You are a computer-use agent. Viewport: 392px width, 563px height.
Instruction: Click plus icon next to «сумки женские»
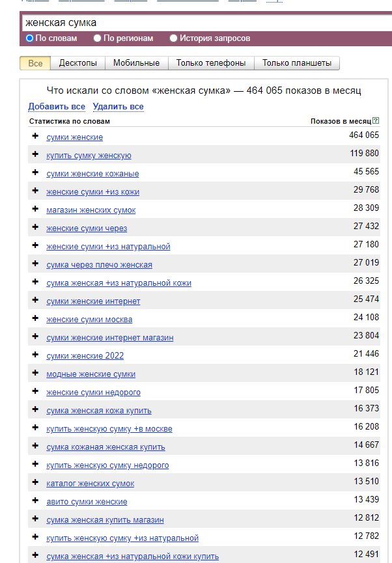pos(35,136)
